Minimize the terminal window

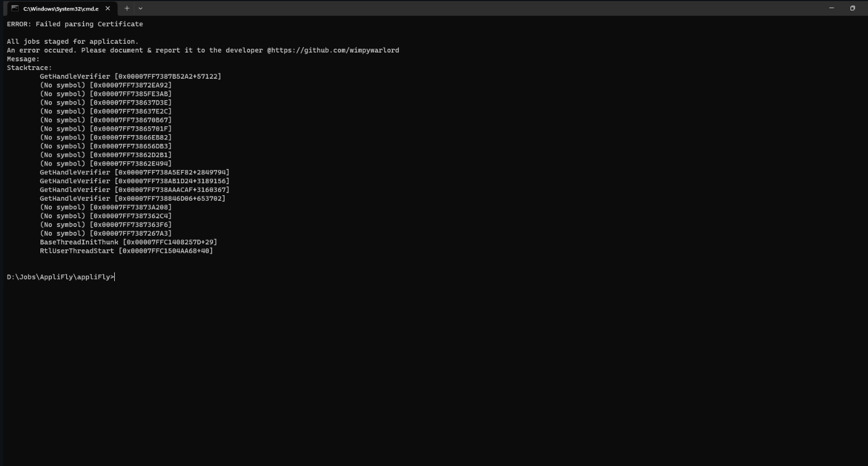[x=831, y=8]
